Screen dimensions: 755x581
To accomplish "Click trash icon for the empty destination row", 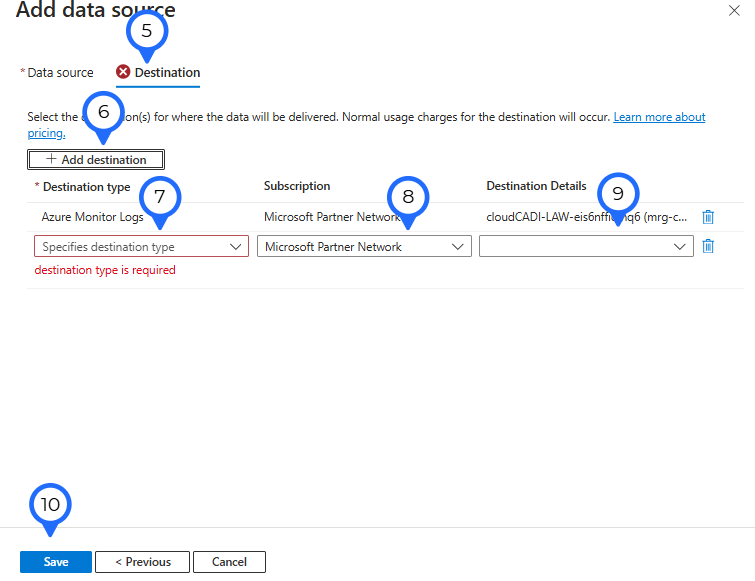I will pyautogui.click(x=708, y=246).
